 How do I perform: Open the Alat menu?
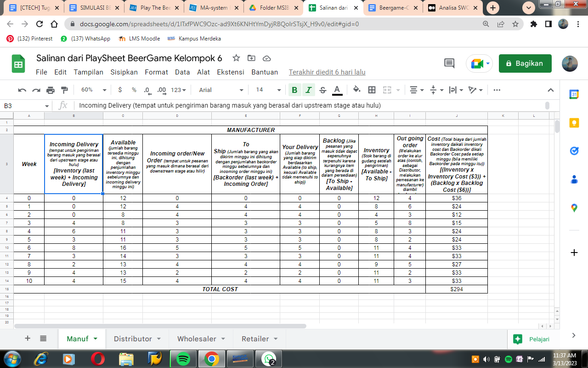204,72
